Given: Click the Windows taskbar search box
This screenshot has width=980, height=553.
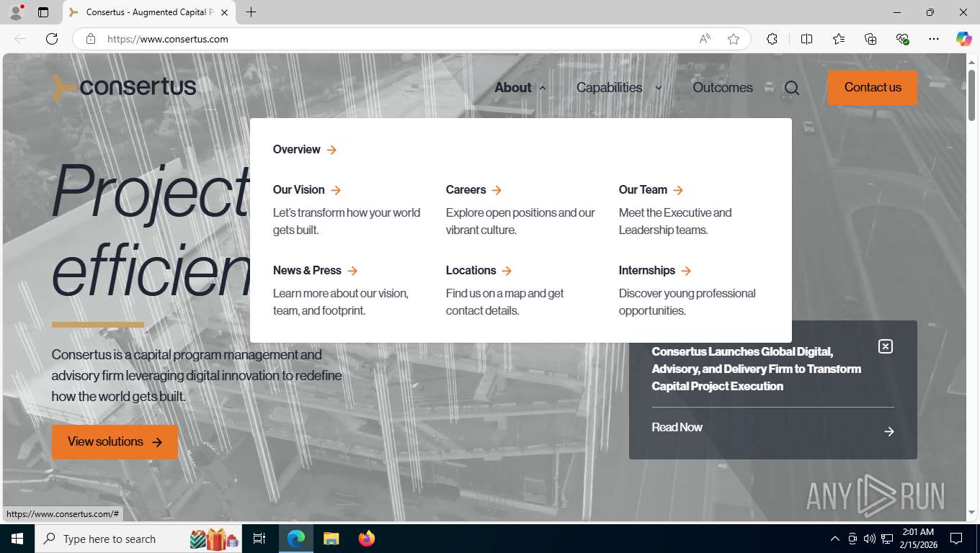Looking at the screenshot, I should pos(138,539).
